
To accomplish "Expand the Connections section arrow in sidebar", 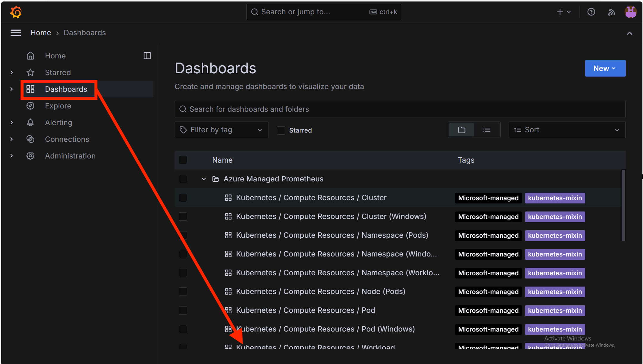I will [x=12, y=139].
